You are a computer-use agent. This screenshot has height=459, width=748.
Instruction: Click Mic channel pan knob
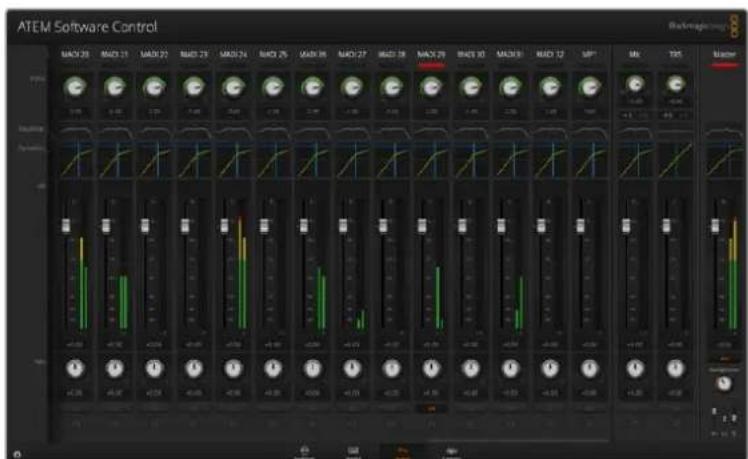click(635, 368)
